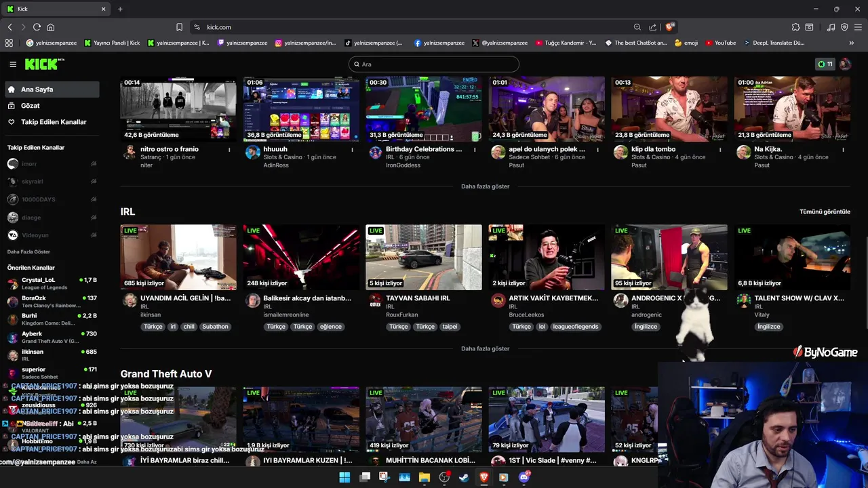Screen dimensions: 868x488
Task: Open the Grand Theft Auto V category heading
Action: 166,373
